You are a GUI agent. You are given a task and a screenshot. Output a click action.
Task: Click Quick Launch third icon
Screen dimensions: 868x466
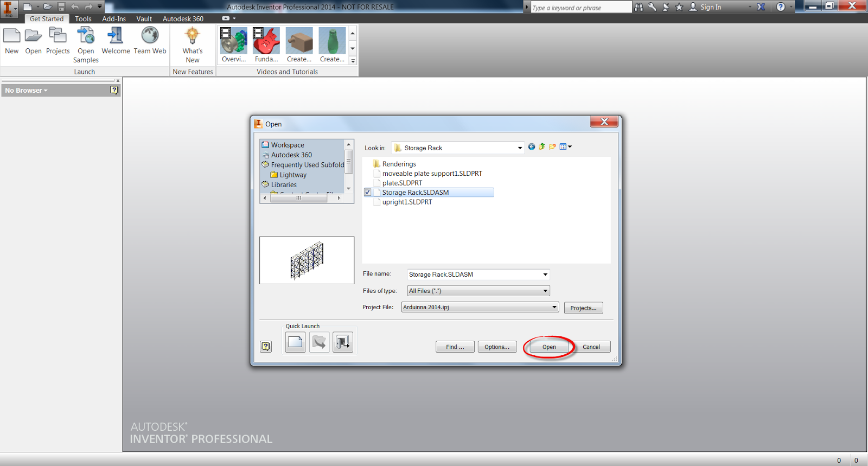point(343,342)
